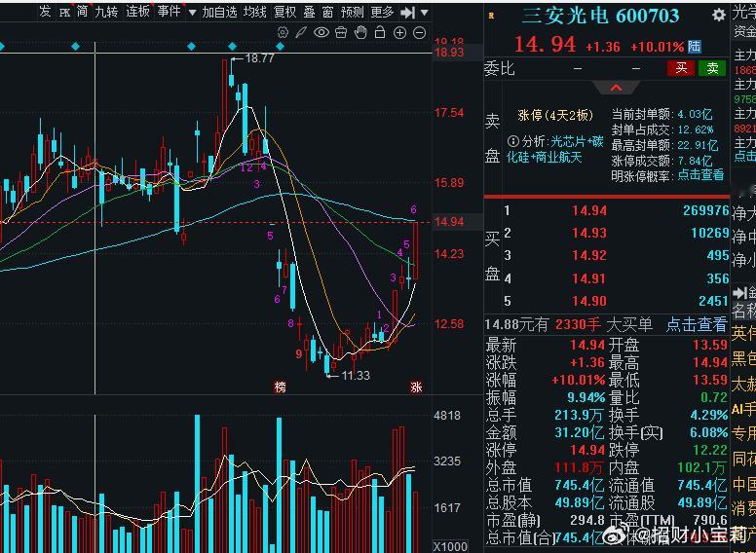Click the 市盈(静) value 294.8
This screenshot has height=553, width=756.
(588, 521)
